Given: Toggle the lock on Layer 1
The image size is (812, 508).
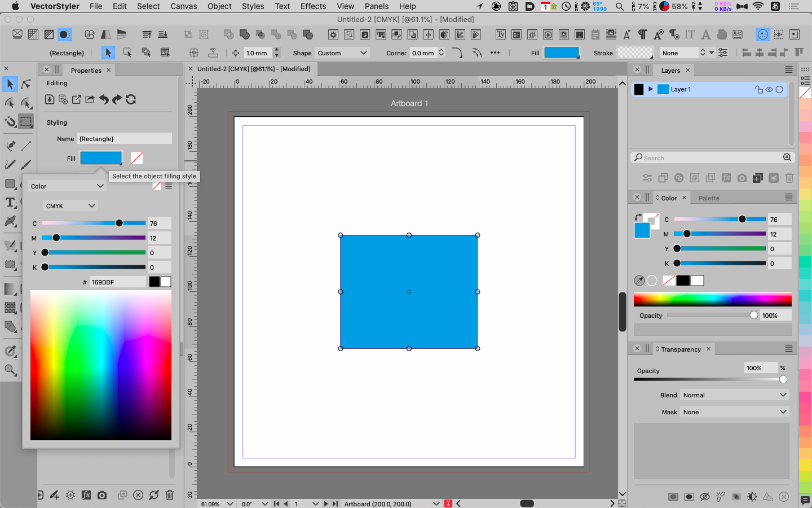Looking at the screenshot, I should coord(759,89).
